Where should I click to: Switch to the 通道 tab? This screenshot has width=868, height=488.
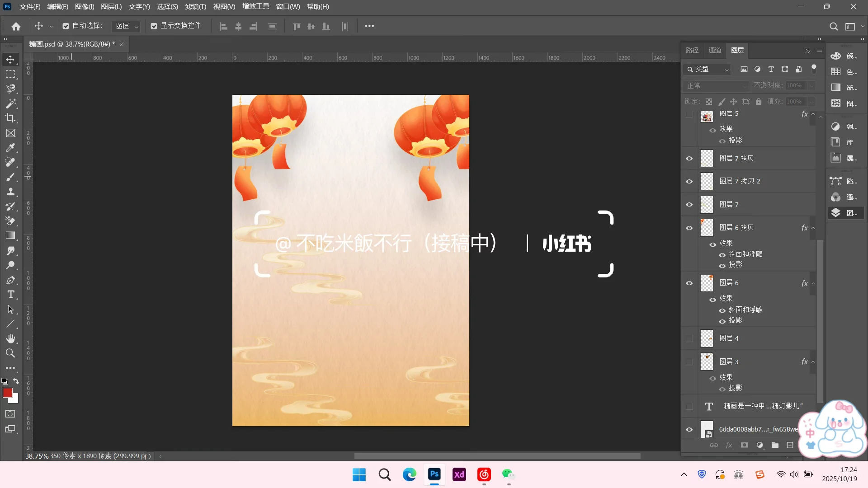[x=714, y=50]
